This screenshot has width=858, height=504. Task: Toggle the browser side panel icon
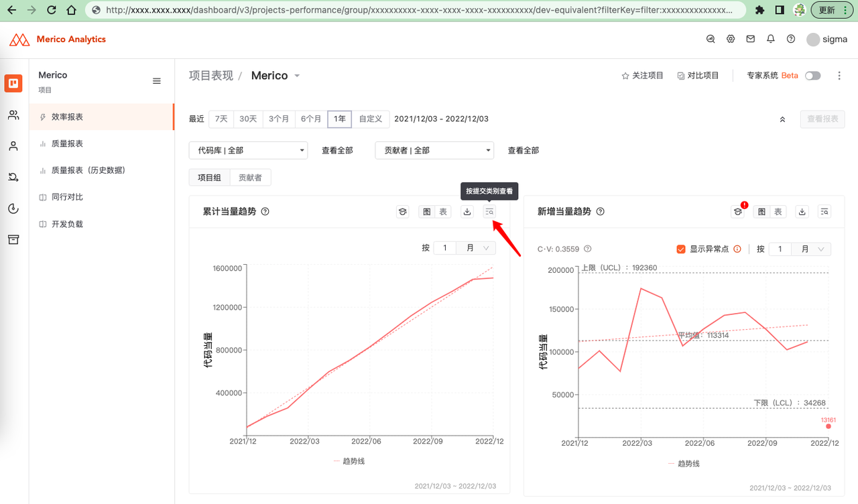click(780, 10)
